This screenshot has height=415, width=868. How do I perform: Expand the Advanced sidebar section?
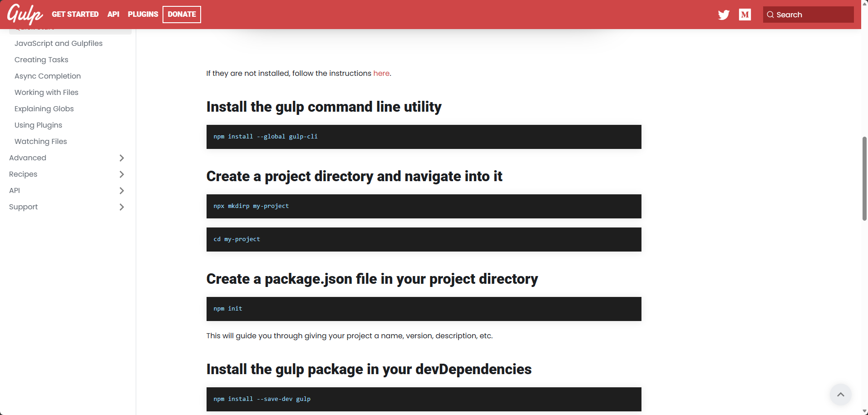pos(67,158)
